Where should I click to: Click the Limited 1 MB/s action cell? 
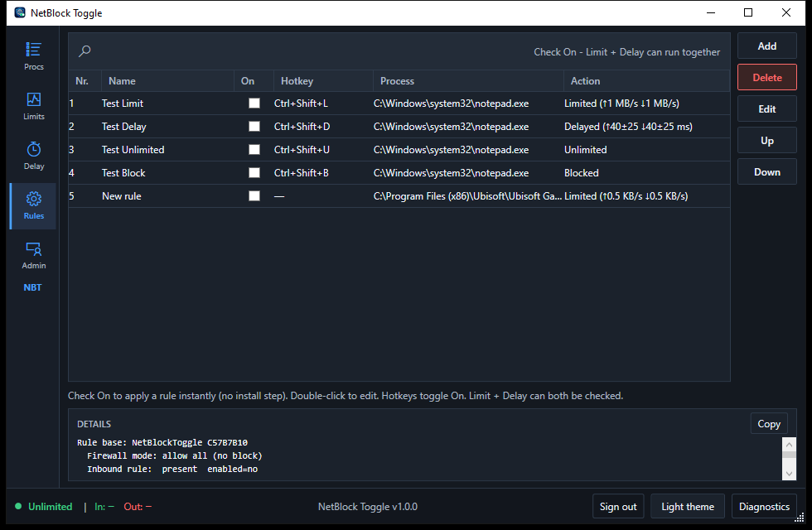pos(621,103)
